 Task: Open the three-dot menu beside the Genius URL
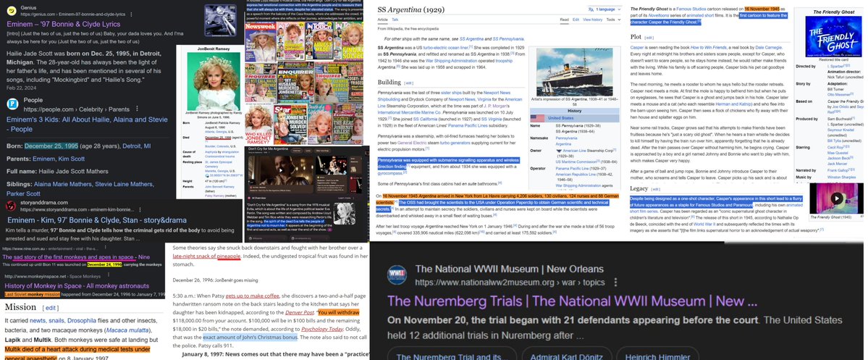pos(132,14)
